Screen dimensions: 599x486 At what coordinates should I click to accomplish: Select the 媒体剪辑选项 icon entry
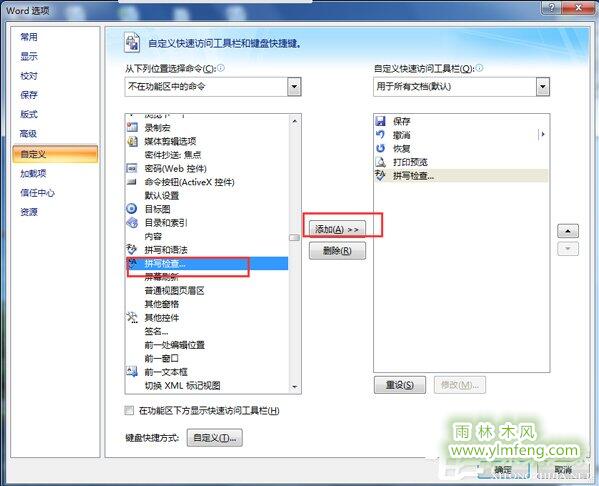click(132, 141)
